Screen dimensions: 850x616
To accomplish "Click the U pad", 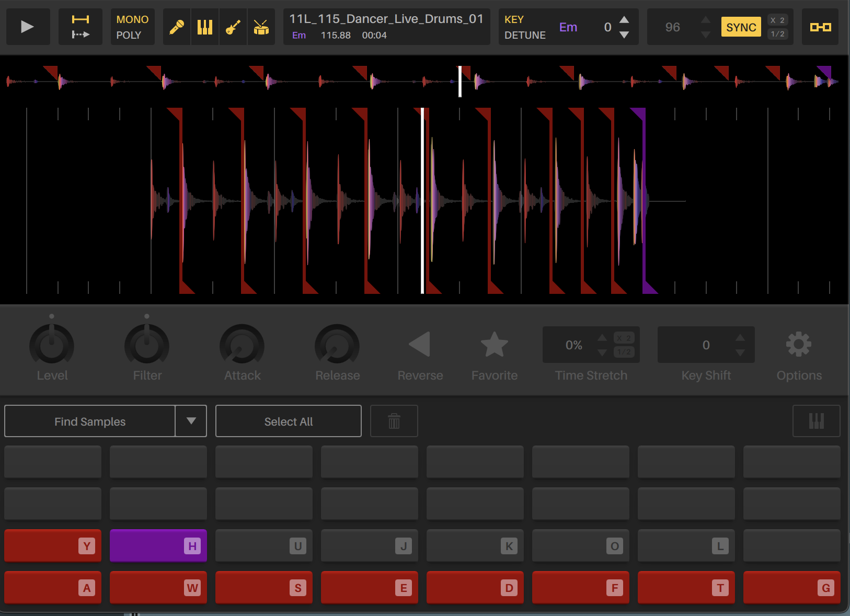I will point(264,546).
